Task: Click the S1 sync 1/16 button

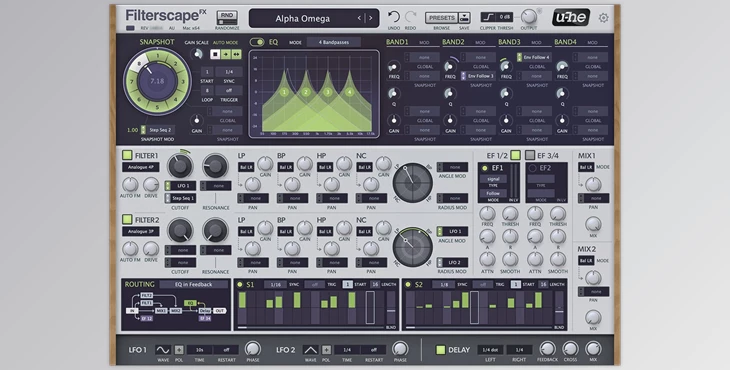Action: 275,284
